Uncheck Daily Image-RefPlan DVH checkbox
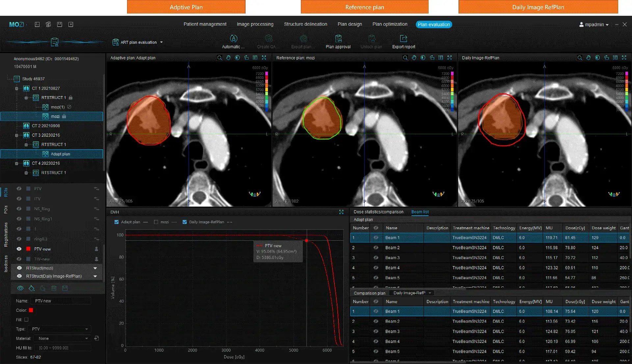Screen dimensions: 632x364 click(x=185, y=222)
